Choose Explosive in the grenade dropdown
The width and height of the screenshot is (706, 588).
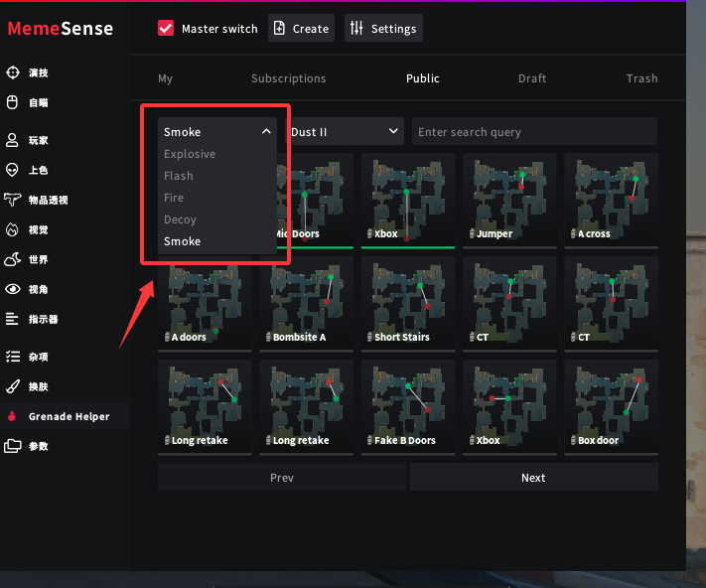pyautogui.click(x=190, y=154)
